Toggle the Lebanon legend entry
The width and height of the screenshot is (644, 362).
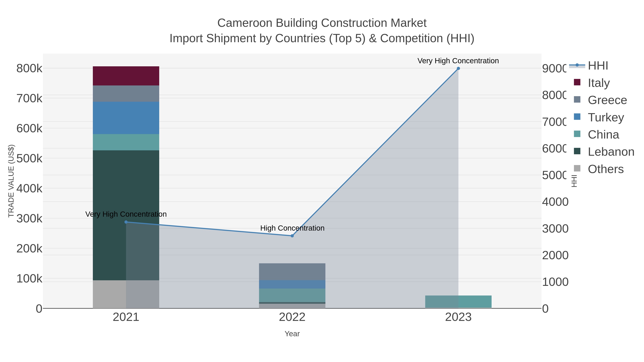[x=604, y=152]
